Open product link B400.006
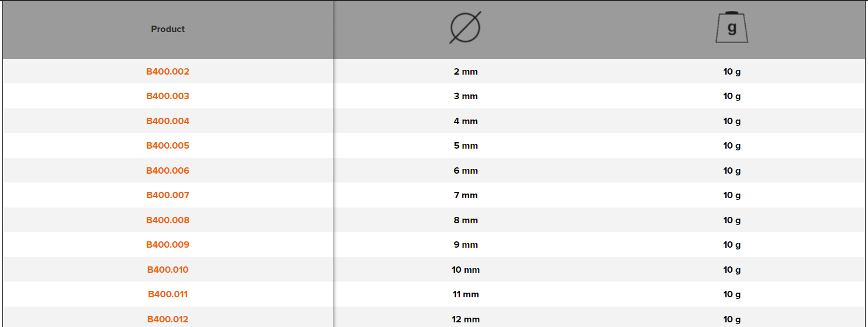This screenshot has height=327, width=868. click(x=168, y=171)
